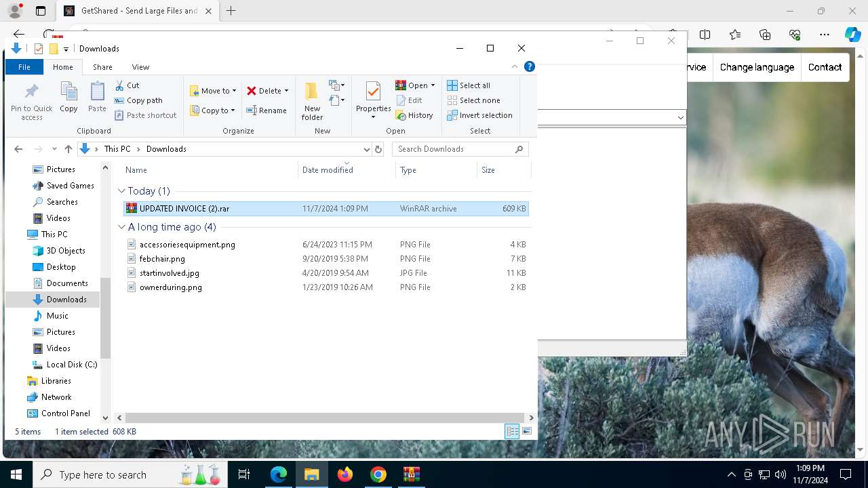Switch to the Home ribbon tab
The width and height of the screenshot is (868, 488).
pyautogui.click(x=63, y=67)
